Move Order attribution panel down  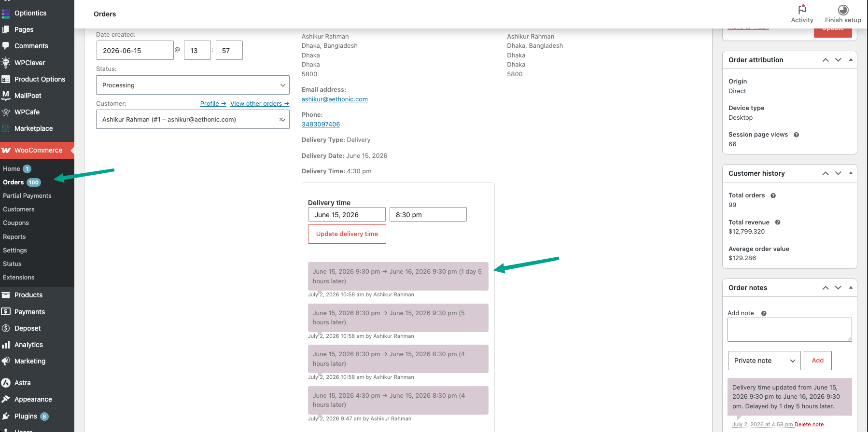(838, 60)
